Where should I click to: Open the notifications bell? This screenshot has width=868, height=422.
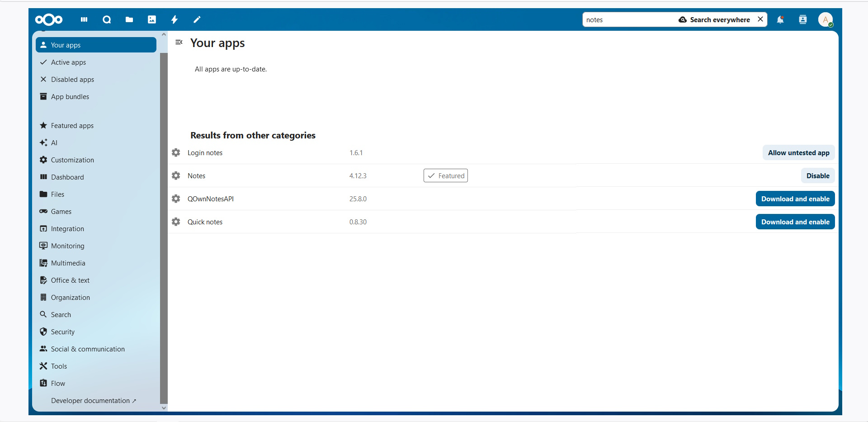pyautogui.click(x=780, y=19)
